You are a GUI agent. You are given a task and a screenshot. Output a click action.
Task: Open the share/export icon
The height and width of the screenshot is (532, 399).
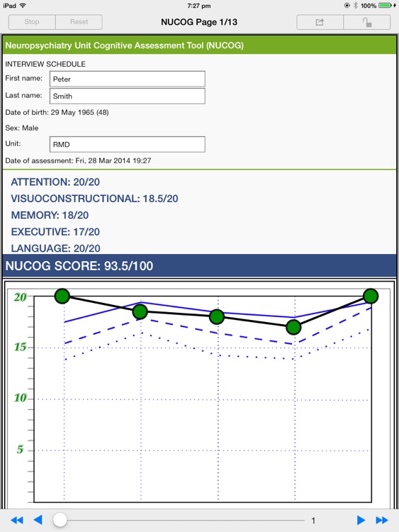tap(320, 22)
